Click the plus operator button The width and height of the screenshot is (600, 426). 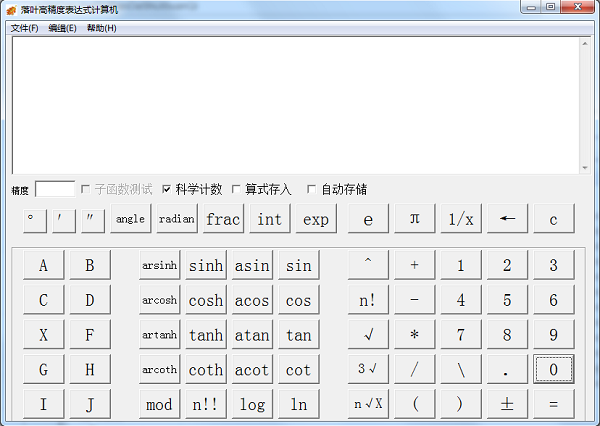point(414,265)
